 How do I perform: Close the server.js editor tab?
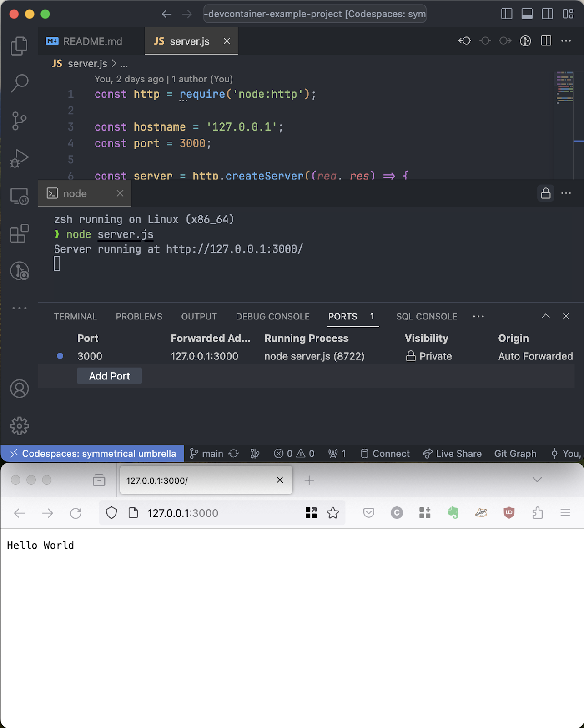point(227,41)
